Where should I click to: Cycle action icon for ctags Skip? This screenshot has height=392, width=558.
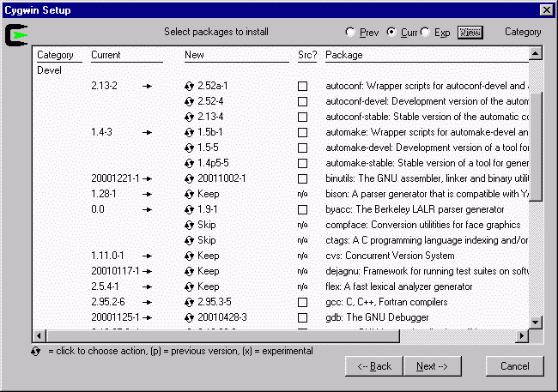click(190, 241)
